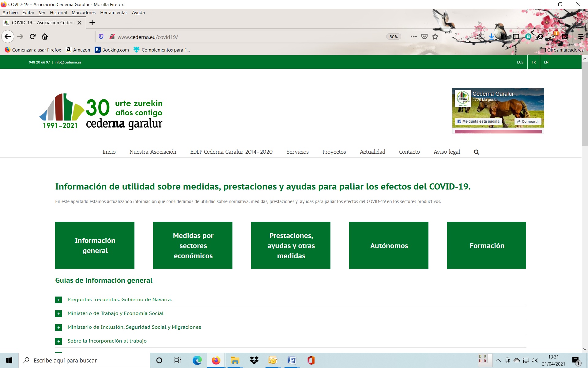The height and width of the screenshot is (368, 588).
Task: Switch site language to EUS
Action: coord(520,62)
